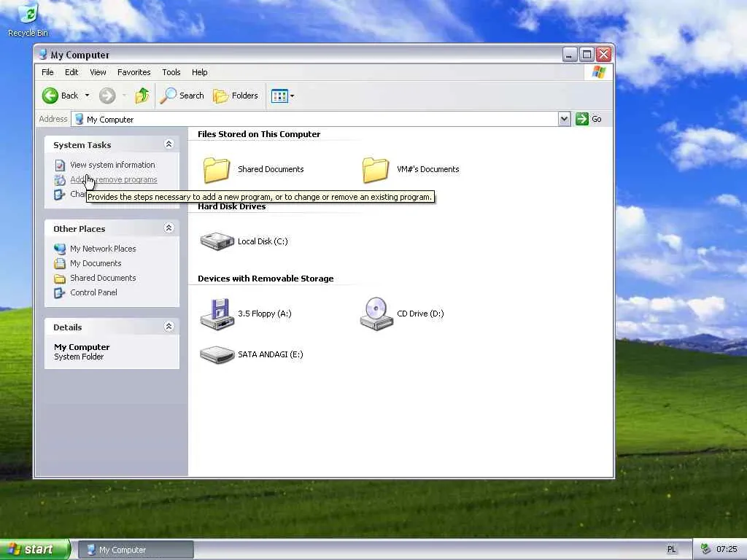
Task: Click the Local Disk (C:) label
Action: [x=263, y=241]
